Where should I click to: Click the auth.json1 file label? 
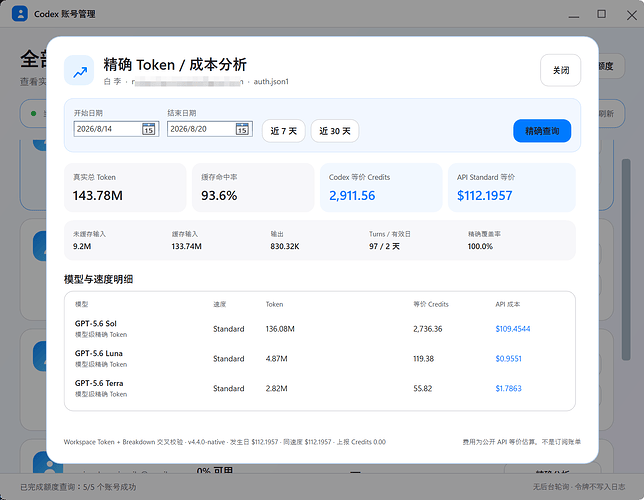coord(271,82)
